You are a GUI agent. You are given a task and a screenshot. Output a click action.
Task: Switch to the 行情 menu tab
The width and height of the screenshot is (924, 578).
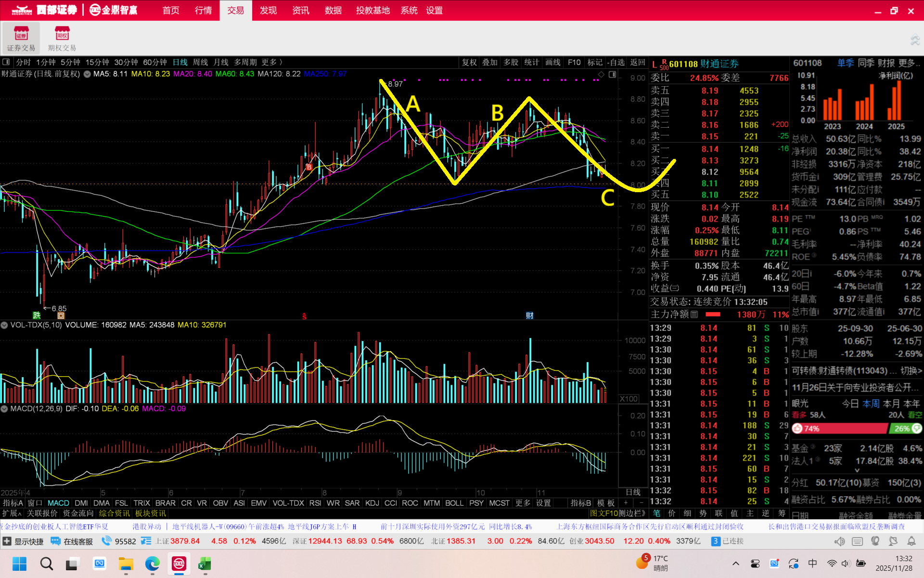tap(203, 11)
